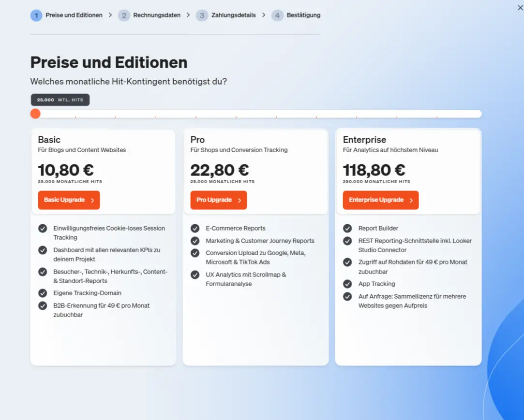Click the arrow icon in Pro Upgrade button
524x420 pixels.
point(240,200)
